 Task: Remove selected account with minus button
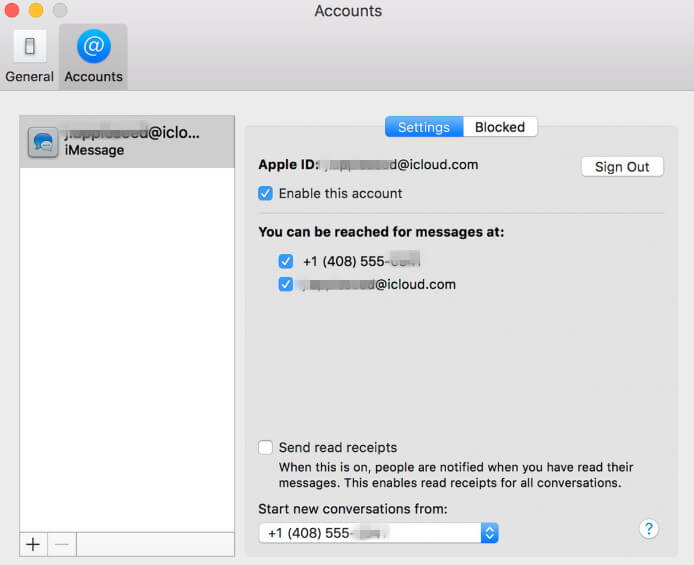click(62, 544)
